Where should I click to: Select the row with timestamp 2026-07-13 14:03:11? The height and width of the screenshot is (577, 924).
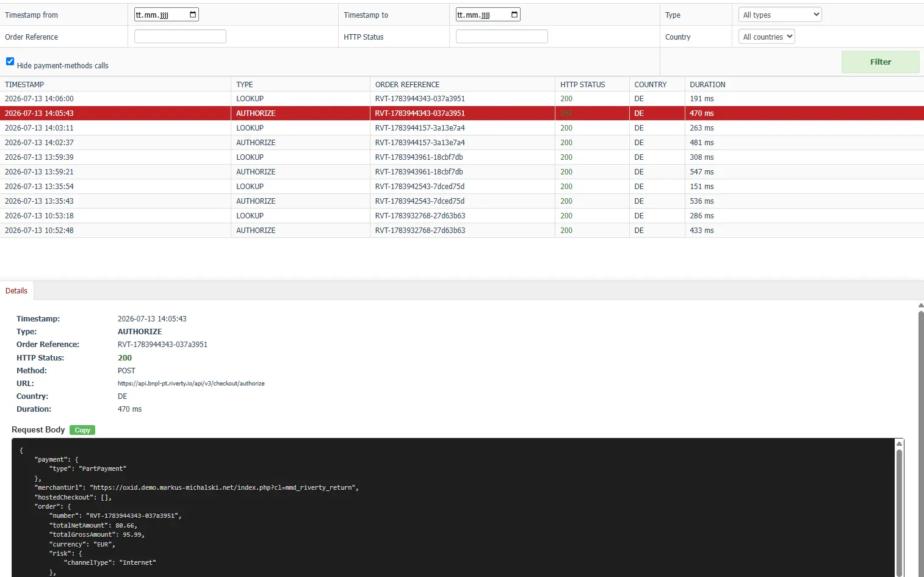pyautogui.click(x=462, y=128)
